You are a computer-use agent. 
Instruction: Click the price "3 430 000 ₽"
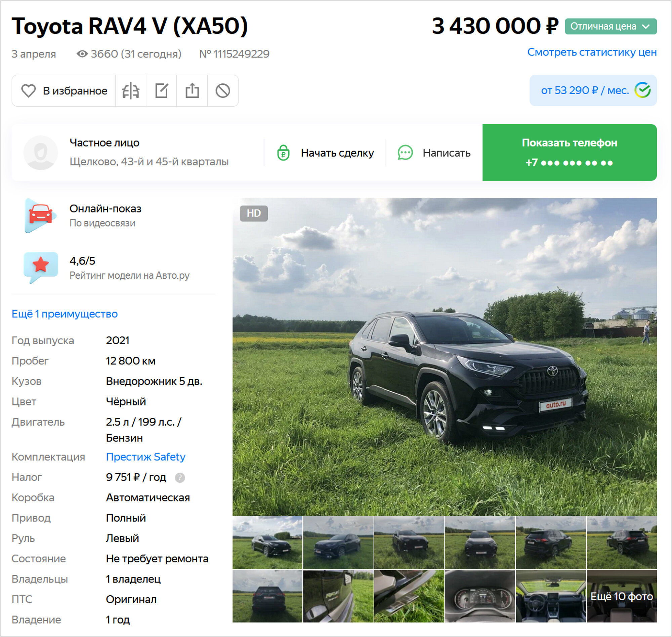(x=495, y=26)
